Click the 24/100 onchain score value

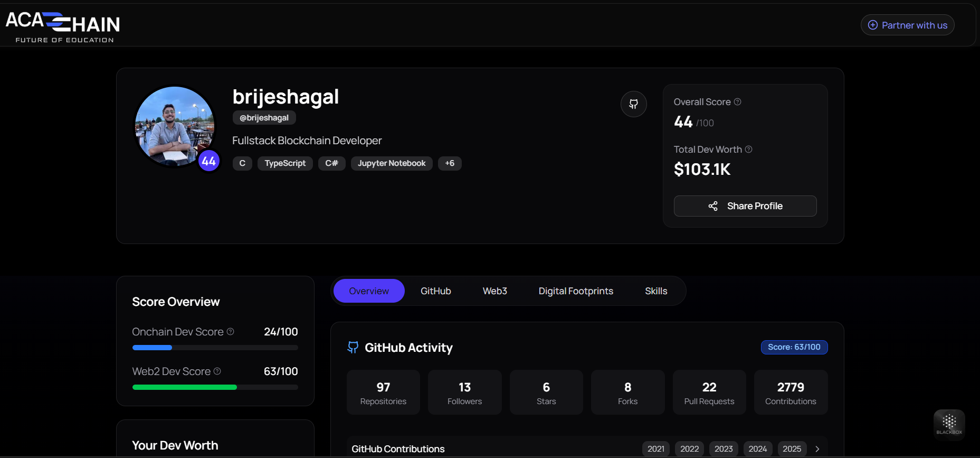pyautogui.click(x=281, y=332)
